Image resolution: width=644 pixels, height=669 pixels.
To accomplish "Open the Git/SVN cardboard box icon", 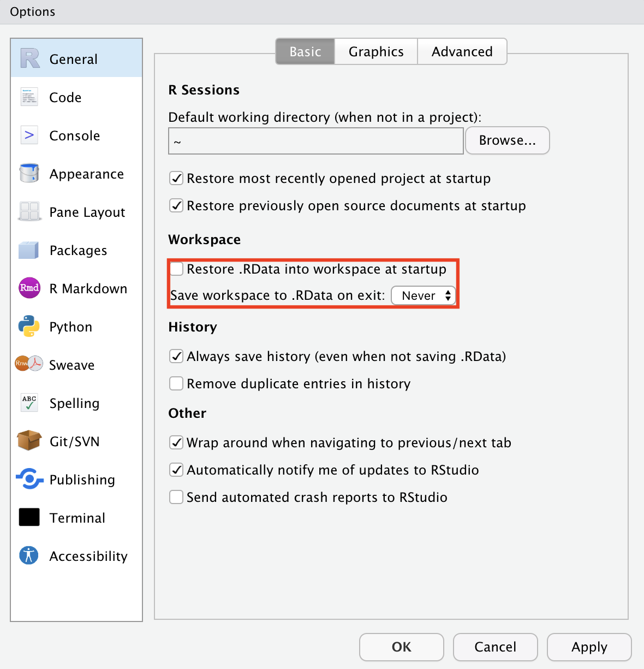I will pyautogui.click(x=29, y=440).
